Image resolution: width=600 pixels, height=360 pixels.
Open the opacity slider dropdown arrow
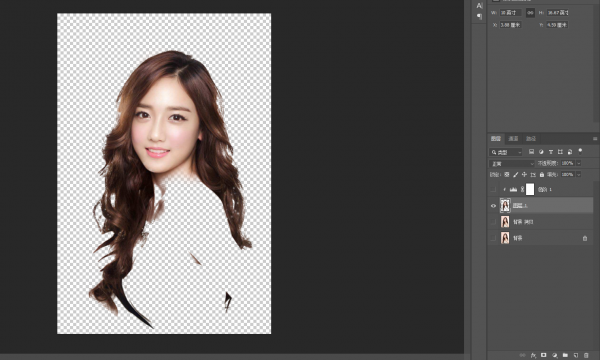579,163
